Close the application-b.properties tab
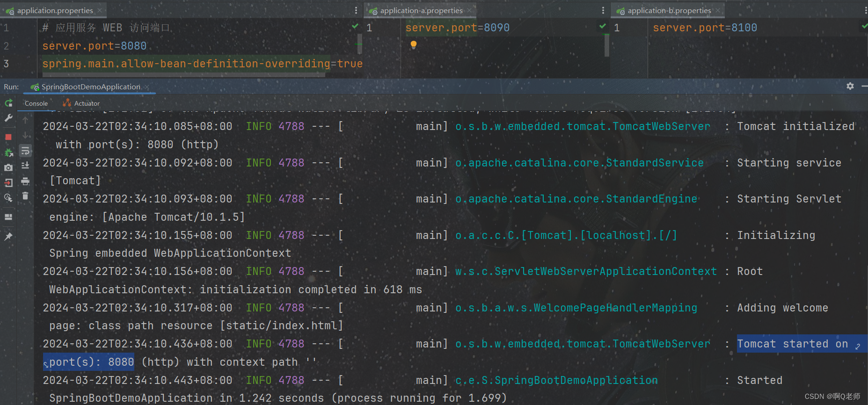The image size is (868, 405). coord(718,10)
